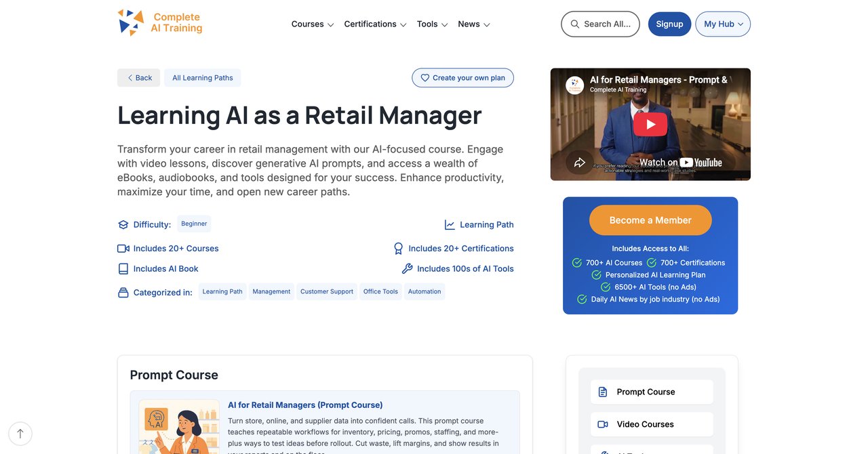
Task: Click the Beginner difficulty badge
Action: (194, 224)
